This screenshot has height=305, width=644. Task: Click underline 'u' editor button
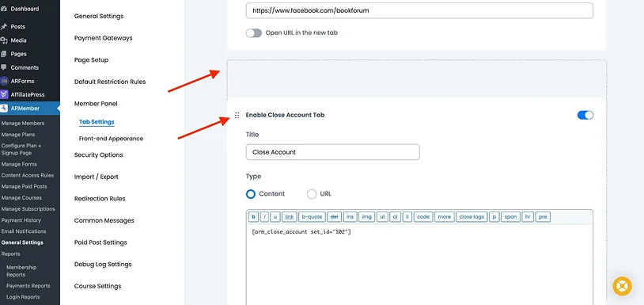point(275,216)
